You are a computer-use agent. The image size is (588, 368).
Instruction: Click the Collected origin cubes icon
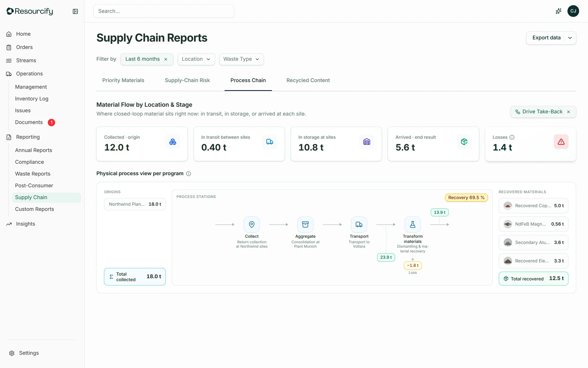click(x=172, y=142)
